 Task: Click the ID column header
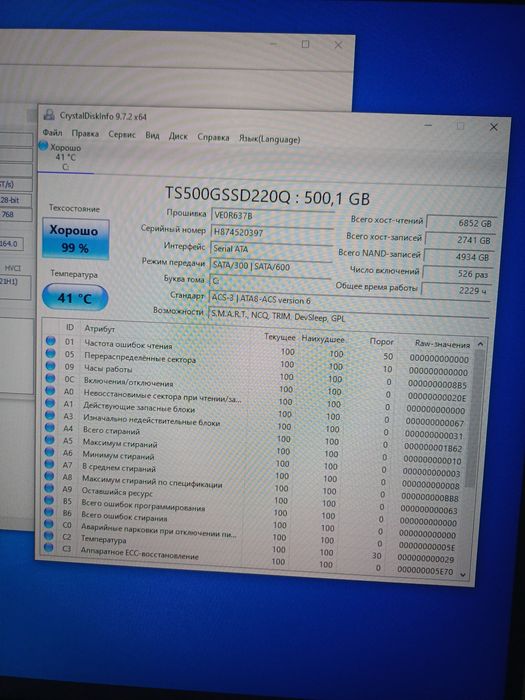click(70, 327)
